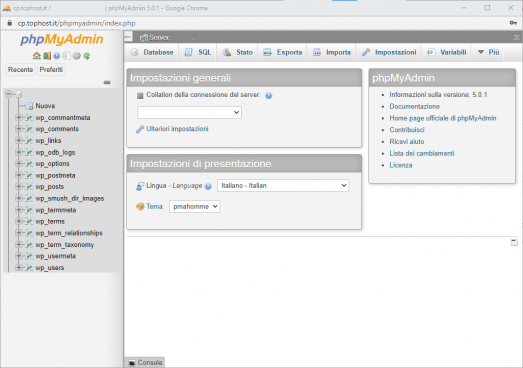
Task: Open the Documentazione link
Action: pyautogui.click(x=415, y=106)
